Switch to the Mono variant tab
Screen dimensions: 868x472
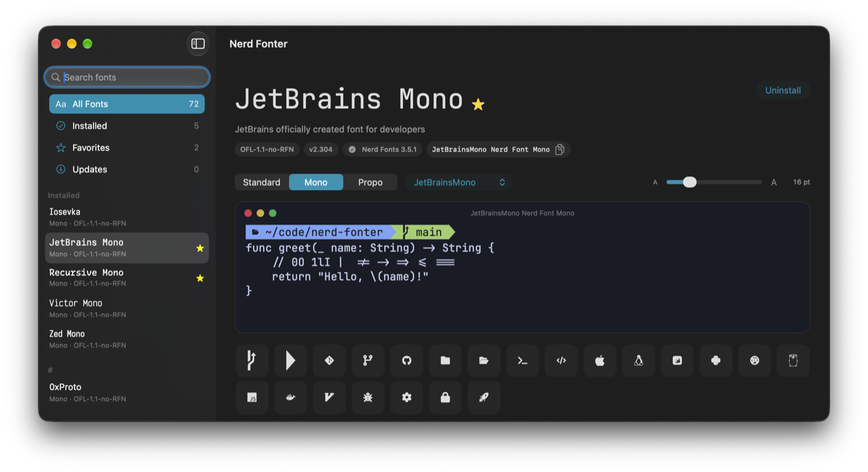click(316, 182)
